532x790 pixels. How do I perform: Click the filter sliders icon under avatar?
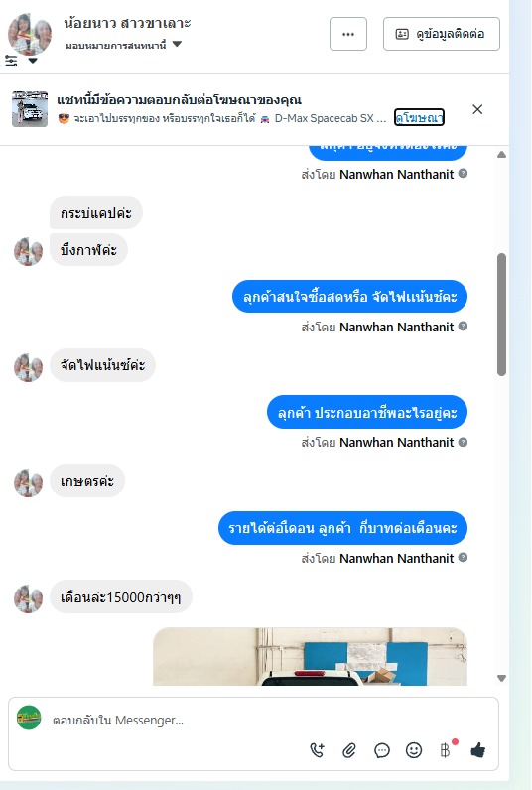click(11, 61)
